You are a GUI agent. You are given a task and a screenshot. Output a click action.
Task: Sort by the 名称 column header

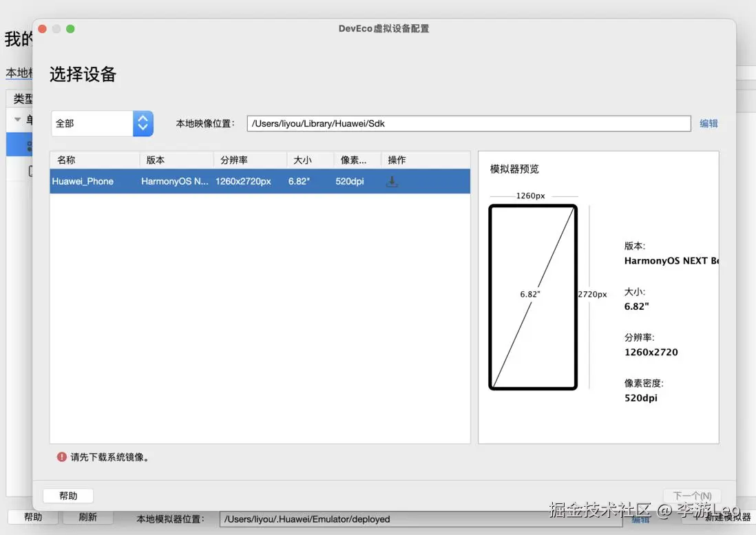coord(94,160)
